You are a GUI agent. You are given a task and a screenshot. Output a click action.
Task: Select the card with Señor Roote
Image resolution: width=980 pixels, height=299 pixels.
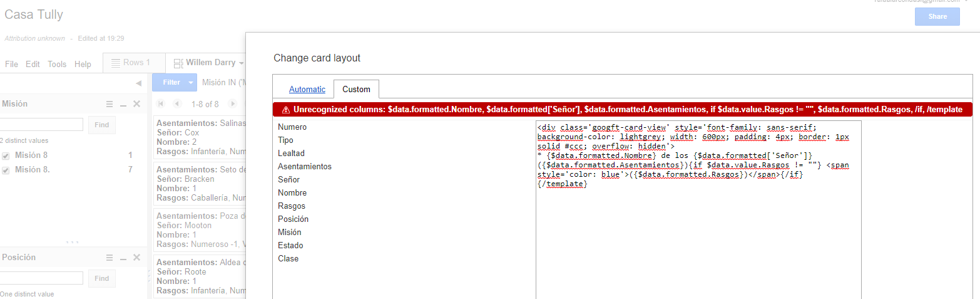click(200, 276)
